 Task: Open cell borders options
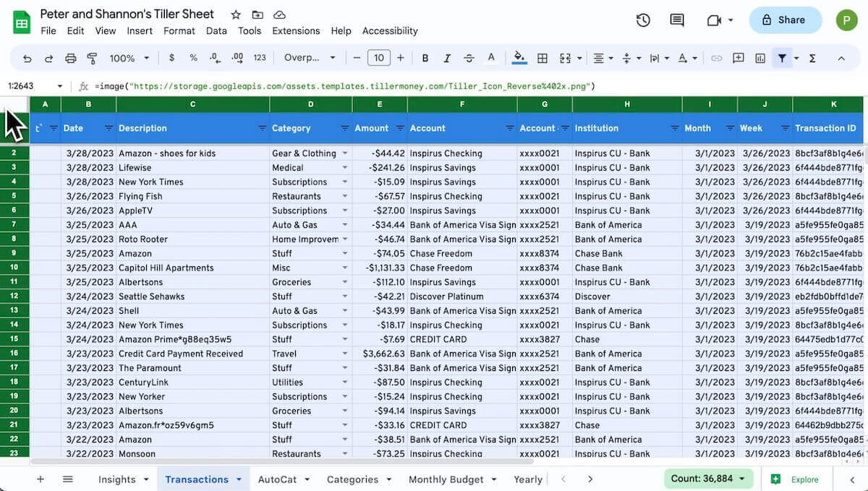tap(542, 58)
